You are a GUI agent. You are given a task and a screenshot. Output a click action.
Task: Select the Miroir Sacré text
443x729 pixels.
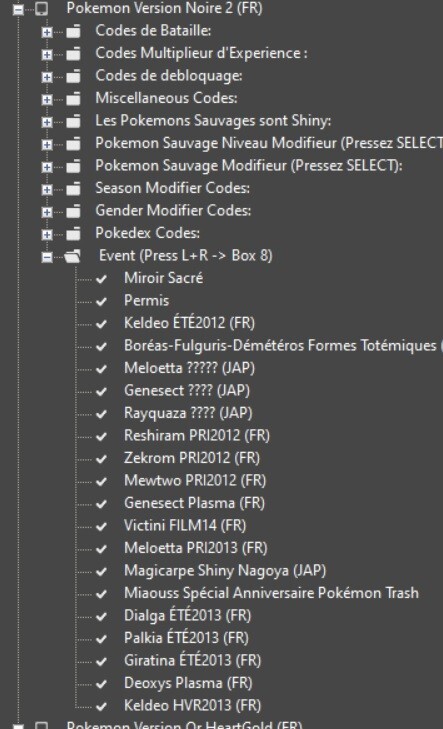point(164,278)
